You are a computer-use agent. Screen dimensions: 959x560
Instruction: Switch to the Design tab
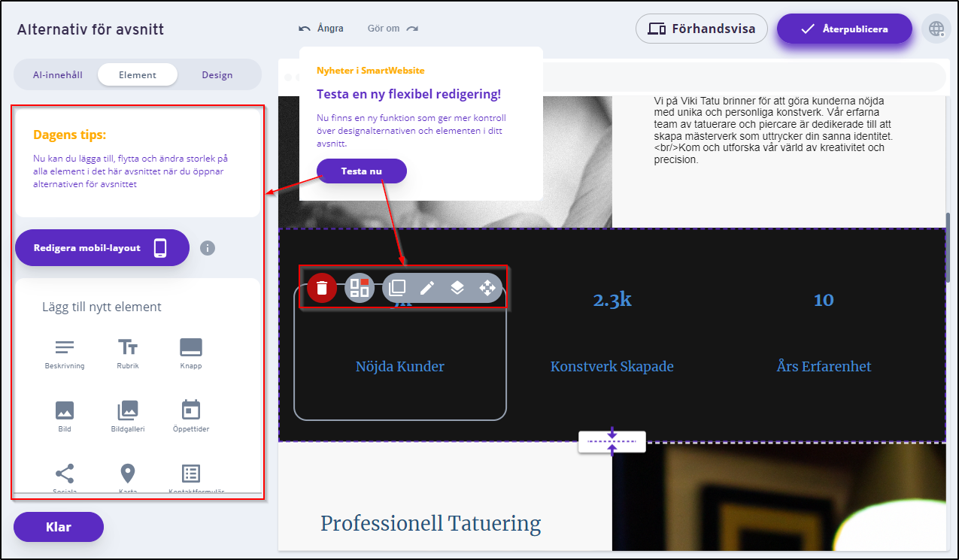pyautogui.click(x=217, y=75)
